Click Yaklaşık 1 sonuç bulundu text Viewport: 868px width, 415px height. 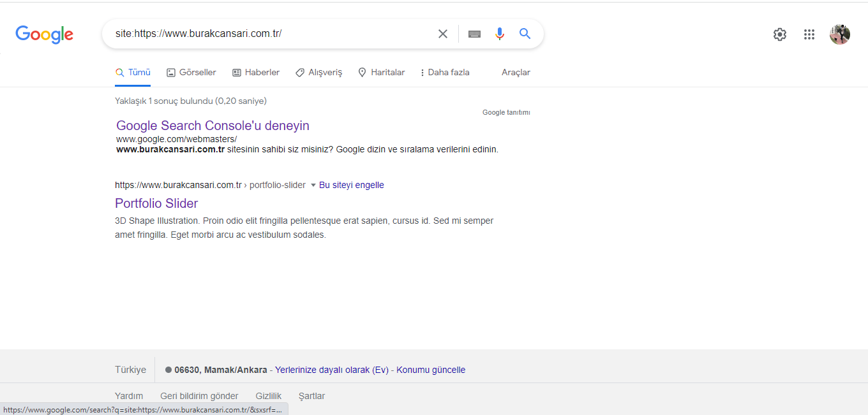[x=191, y=101]
